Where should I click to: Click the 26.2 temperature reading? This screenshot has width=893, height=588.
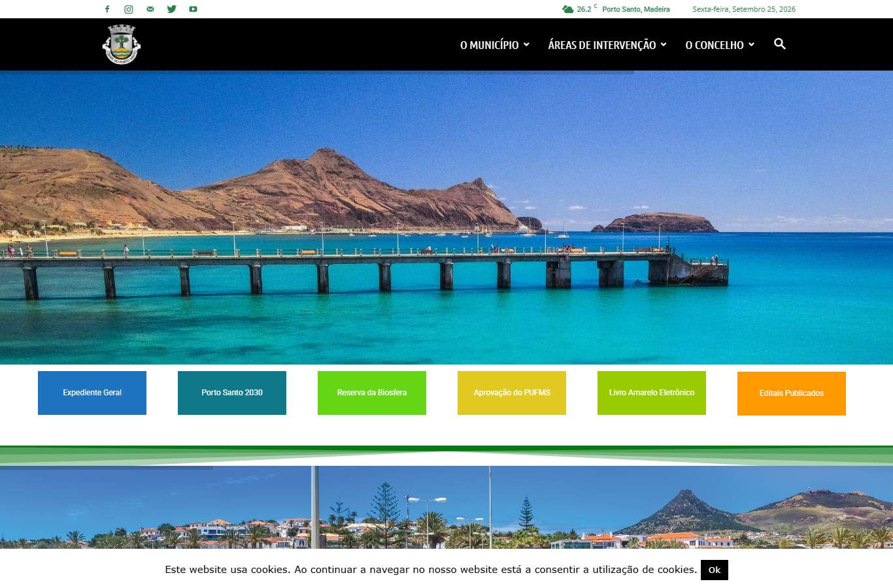pyautogui.click(x=584, y=9)
